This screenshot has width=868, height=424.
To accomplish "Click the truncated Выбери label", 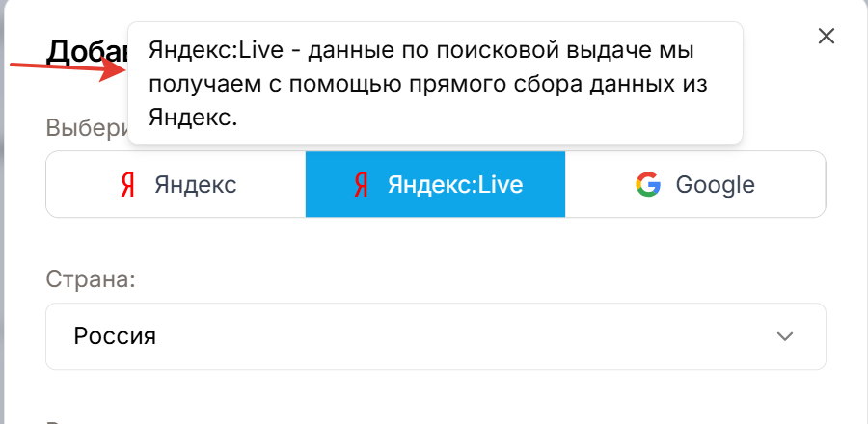I will 88,128.
